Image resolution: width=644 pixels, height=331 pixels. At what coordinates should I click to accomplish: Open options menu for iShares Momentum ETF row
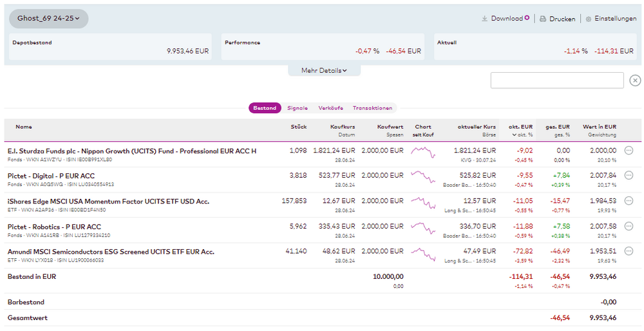click(x=629, y=201)
